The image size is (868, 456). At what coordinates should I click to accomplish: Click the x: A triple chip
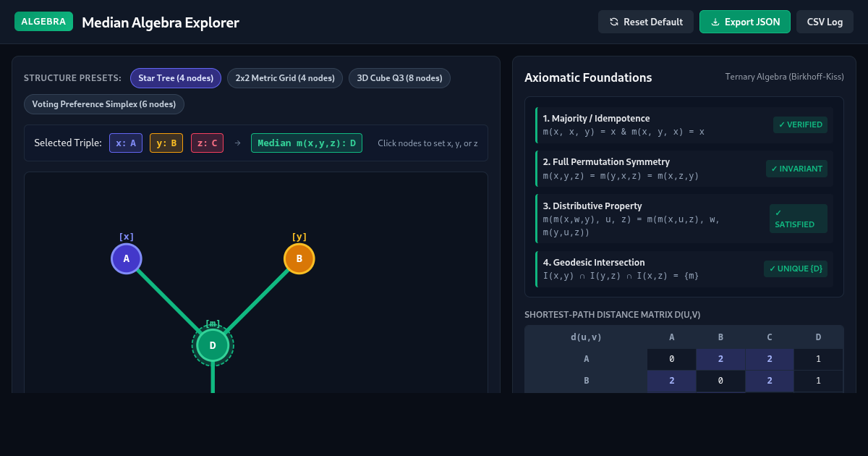(126, 143)
